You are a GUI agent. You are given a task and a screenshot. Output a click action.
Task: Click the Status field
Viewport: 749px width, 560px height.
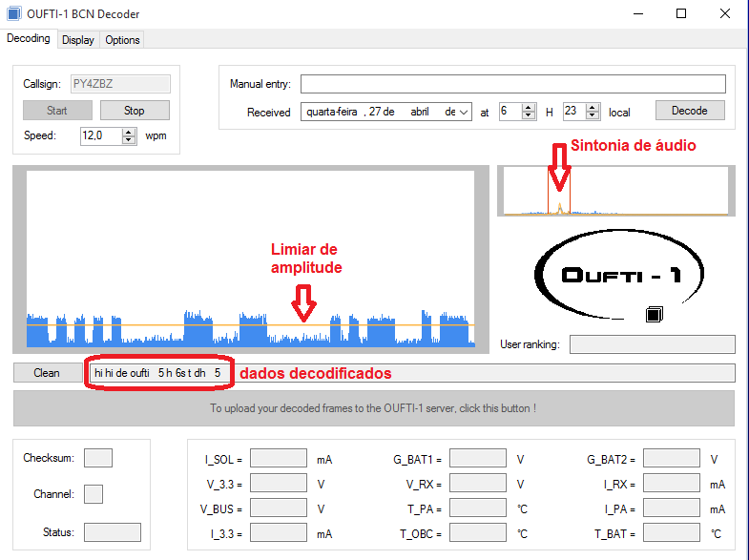pyautogui.click(x=113, y=532)
